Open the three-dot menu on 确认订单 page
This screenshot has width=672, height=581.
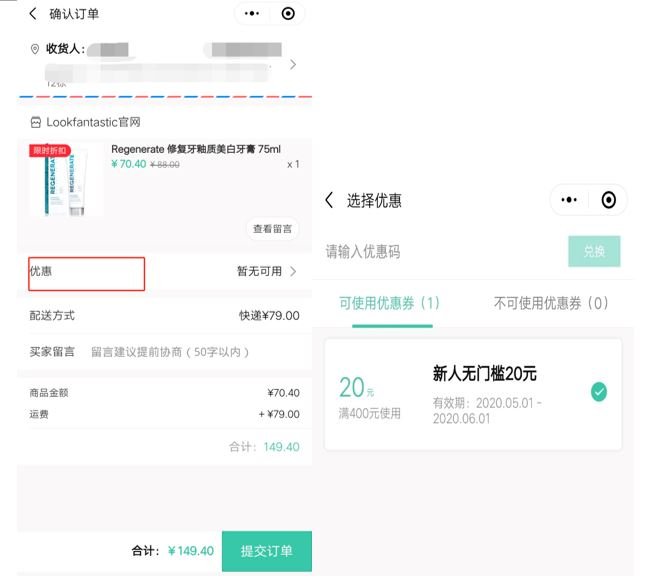(x=252, y=14)
